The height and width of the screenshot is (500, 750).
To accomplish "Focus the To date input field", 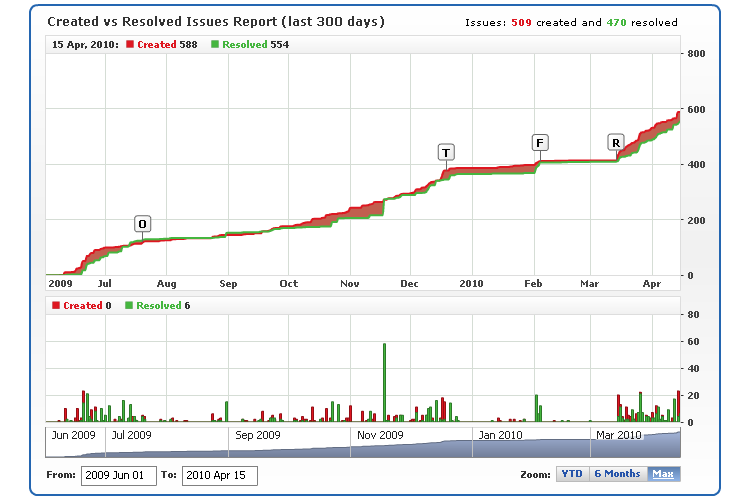I will pyautogui.click(x=220, y=476).
